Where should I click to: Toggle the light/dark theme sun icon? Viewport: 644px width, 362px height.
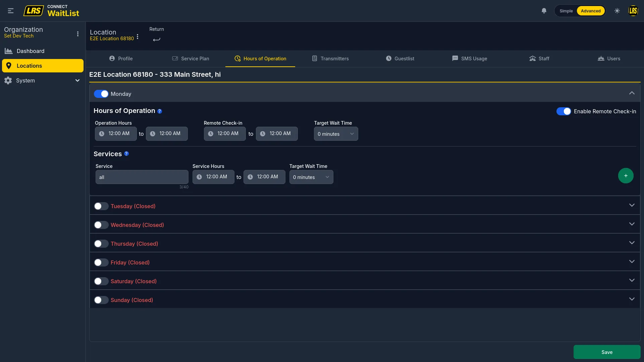(x=617, y=11)
